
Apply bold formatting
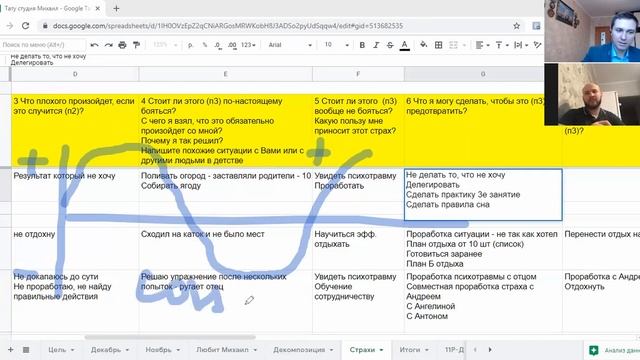coord(362,45)
